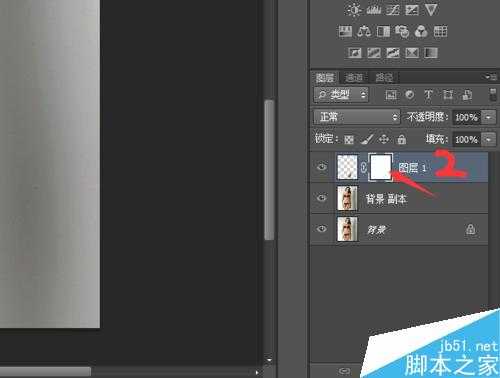Viewport: 500px width, 378px height.
Task: Switch to the 路径 tab
Action: coord(384,78)
